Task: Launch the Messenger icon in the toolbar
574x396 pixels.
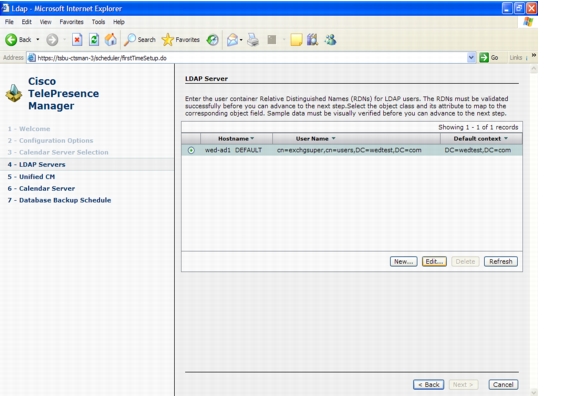Action: [331, 40]
